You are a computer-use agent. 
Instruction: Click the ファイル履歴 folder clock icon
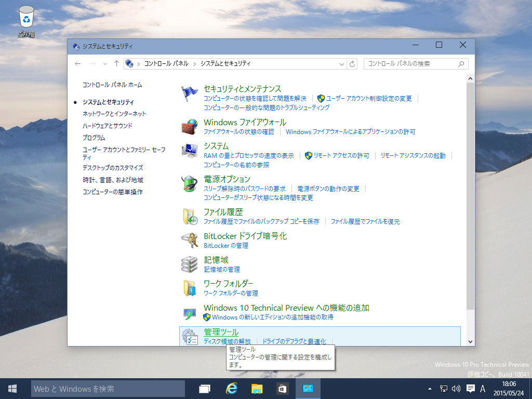pyautogui.click(x=189, y=217)
